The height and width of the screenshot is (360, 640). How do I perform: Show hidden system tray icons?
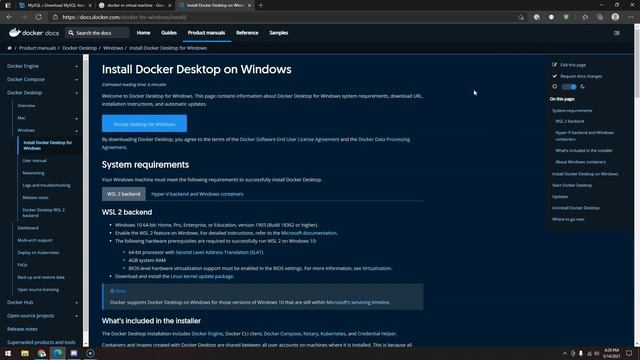pyautogui.click(x=565, y=353)
